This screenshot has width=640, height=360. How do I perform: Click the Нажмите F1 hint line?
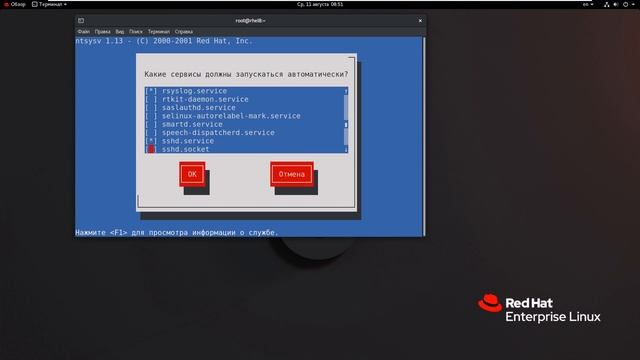tap(177, 232)
